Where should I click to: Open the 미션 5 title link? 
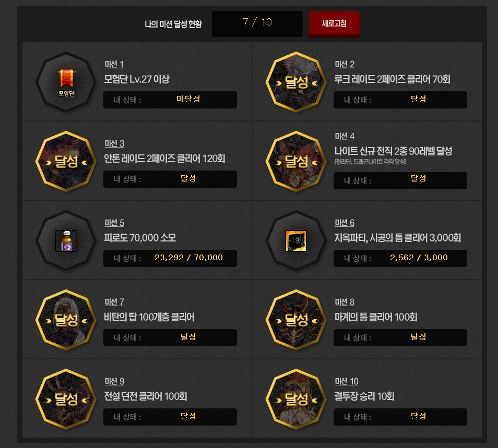(114, 223)
